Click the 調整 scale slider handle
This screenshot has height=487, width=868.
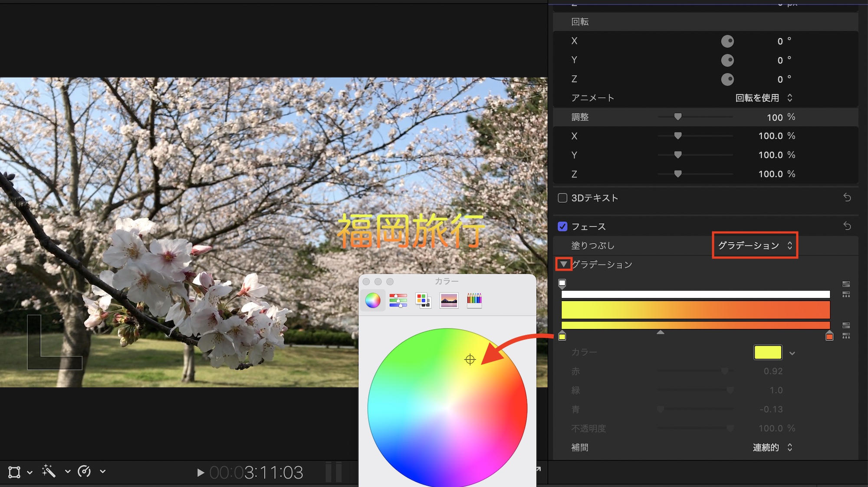678,117
